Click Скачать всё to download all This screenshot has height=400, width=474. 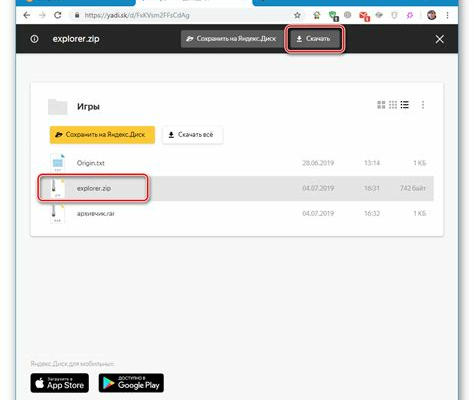click(x=193, y=135)
